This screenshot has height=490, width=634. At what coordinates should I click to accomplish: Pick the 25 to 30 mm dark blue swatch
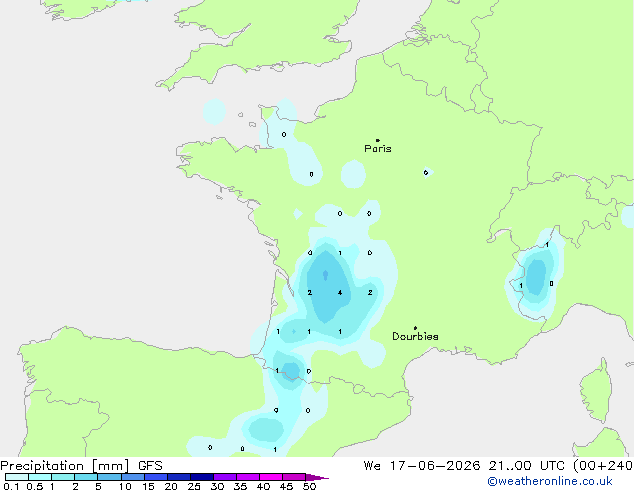tap(202, 477)
